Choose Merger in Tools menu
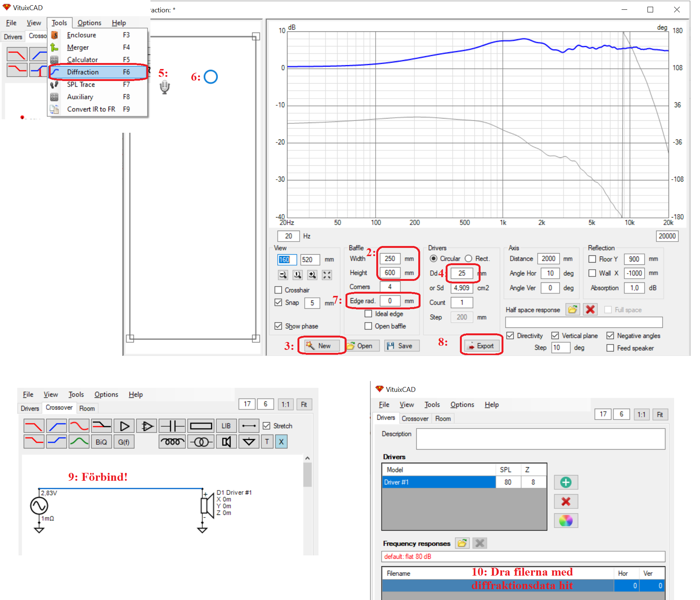The width and height of the screenshot is (700, 600). (x=98, y=47)
